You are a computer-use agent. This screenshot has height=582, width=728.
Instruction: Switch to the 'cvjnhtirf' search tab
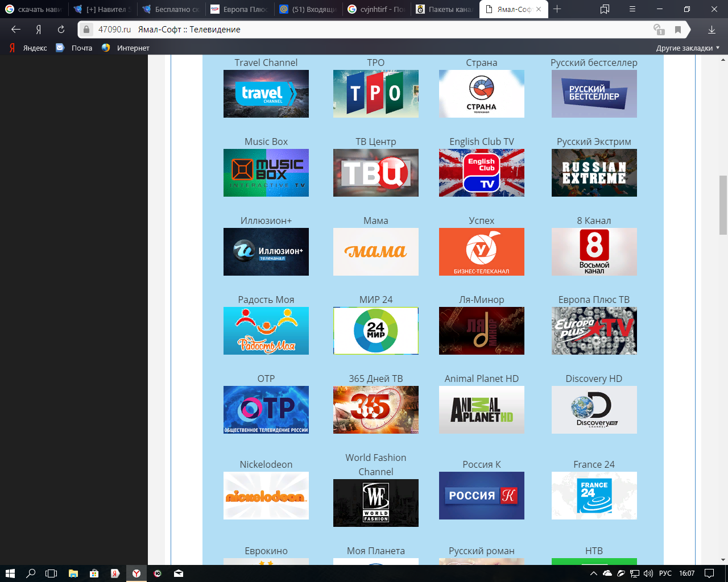point(376,9)
